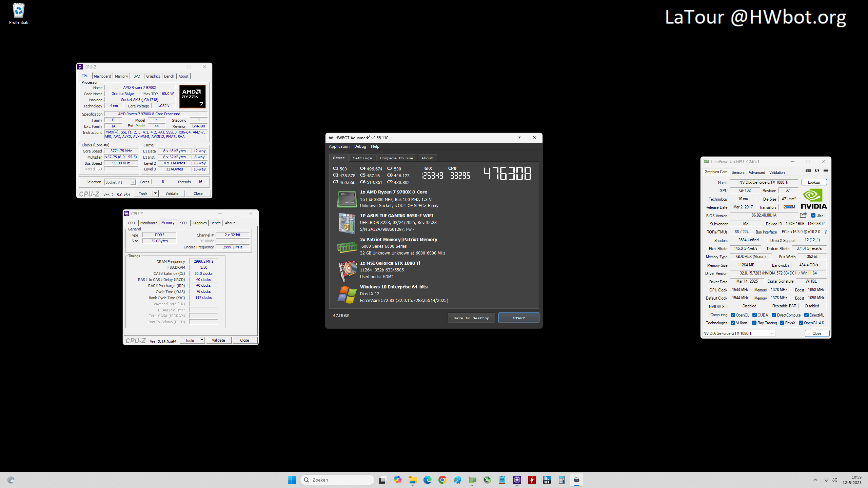Toggle the CUDA checkbox
The width and height of the screenshot is (868, 488).
(x=754, y=315)
